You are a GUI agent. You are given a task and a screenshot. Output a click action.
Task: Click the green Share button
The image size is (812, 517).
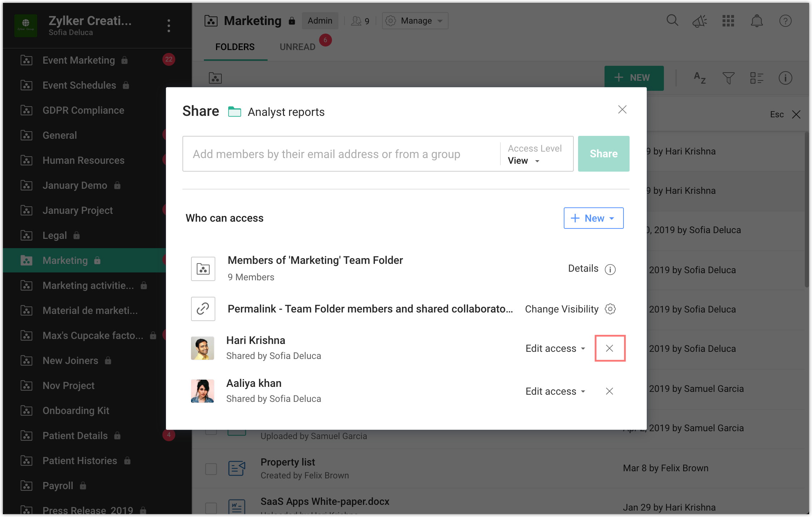pyautogui.click(x=603, y=154)
